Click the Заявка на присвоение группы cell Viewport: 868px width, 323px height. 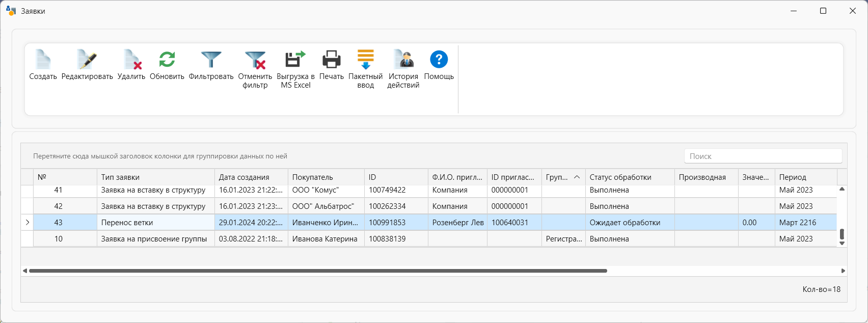[156, 239]
